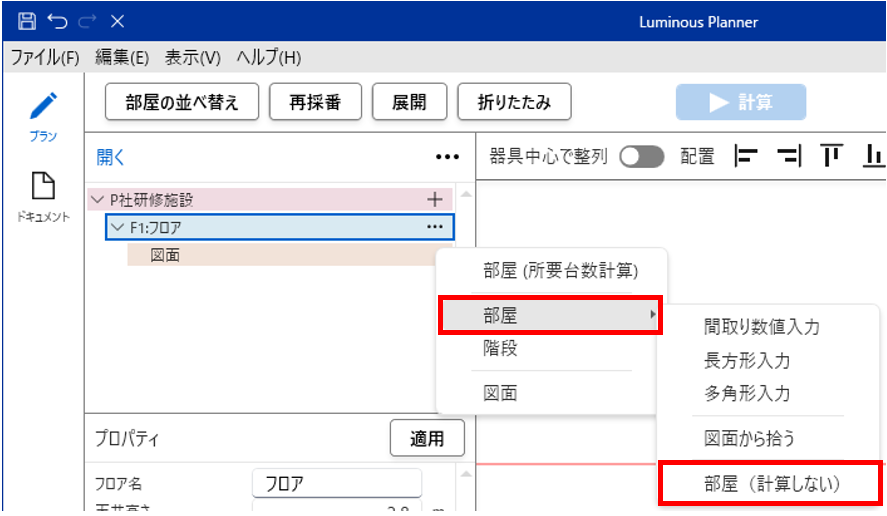The image size is (887, 516).
Task: Select the 図面 tree item
Action: [x=165, y=256]
